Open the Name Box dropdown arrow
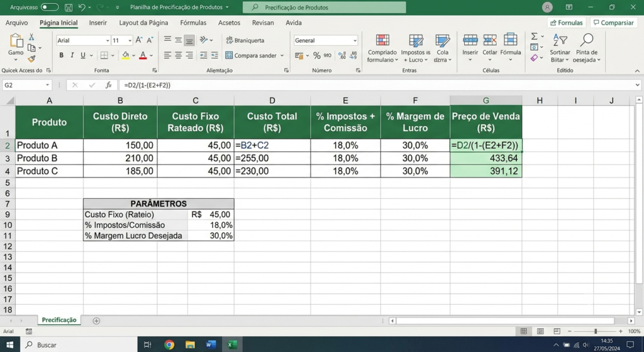The image size is (644, 352). tap(47, 85)
